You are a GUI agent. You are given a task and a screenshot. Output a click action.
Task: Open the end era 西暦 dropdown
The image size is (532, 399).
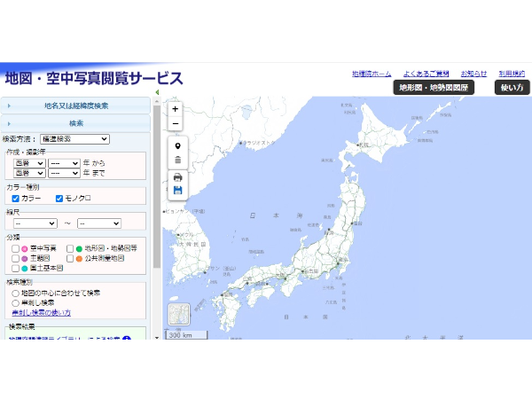coord(29,173)
